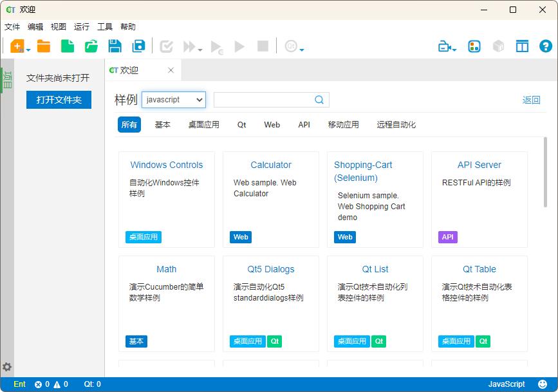The height and width of the screenshot is (392, 558).
Task: Open the 运行 menu
Action: (x=82, y=26)
